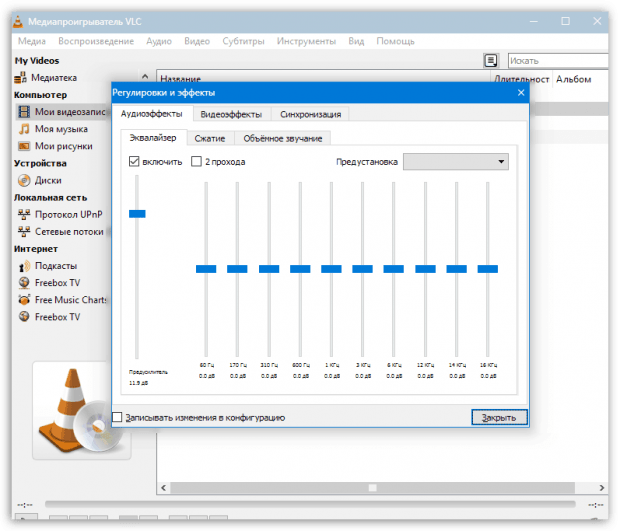
Task: Click the 16 КГц band slider handle
Action: tap(488, 269)
